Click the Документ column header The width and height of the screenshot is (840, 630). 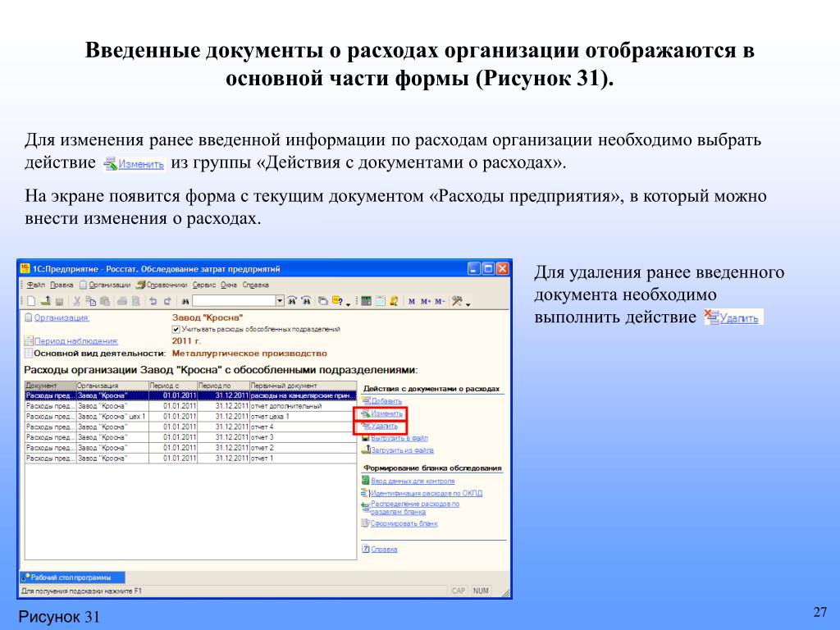coord(50,386)
